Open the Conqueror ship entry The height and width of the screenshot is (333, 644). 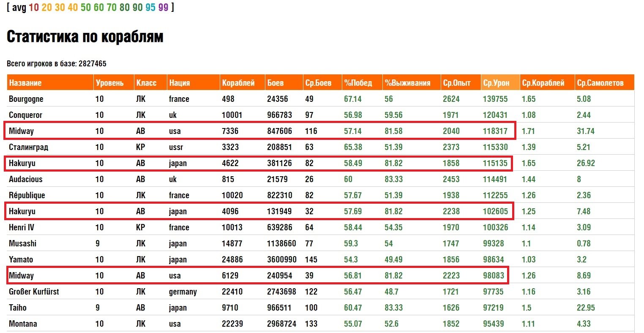pos(25,115)
